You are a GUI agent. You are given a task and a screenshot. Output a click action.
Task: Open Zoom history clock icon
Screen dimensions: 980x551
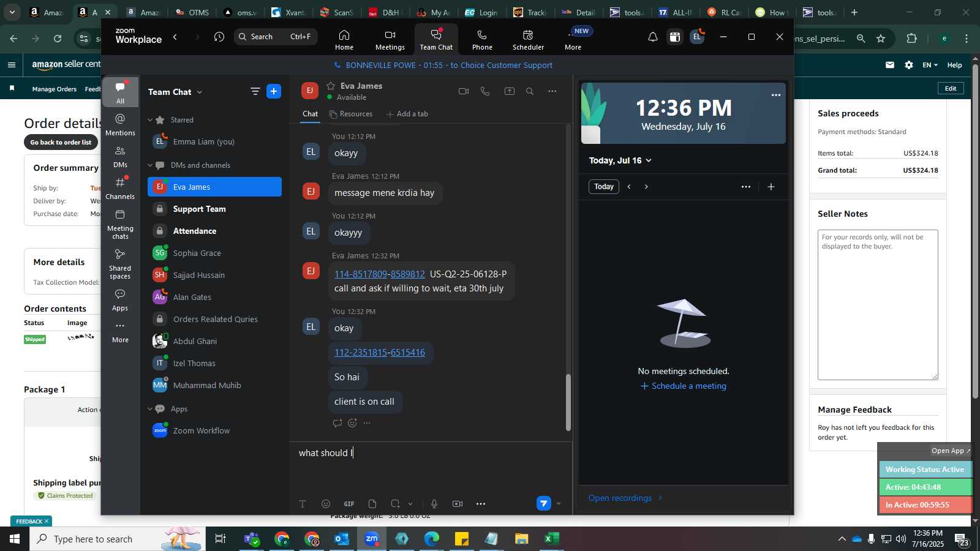click(219, 37)
